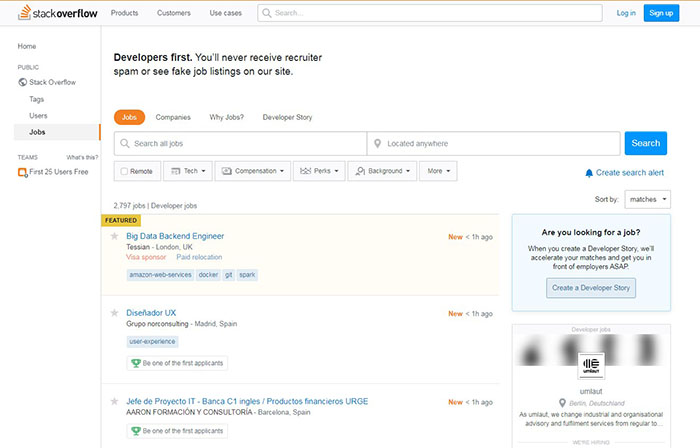
Task: Open the Use cases menu item
Action: (225, 13)
